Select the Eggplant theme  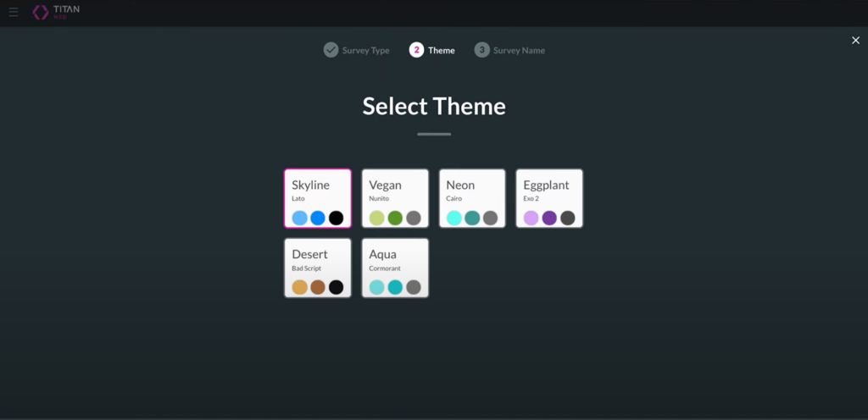(x=549, y=198)
